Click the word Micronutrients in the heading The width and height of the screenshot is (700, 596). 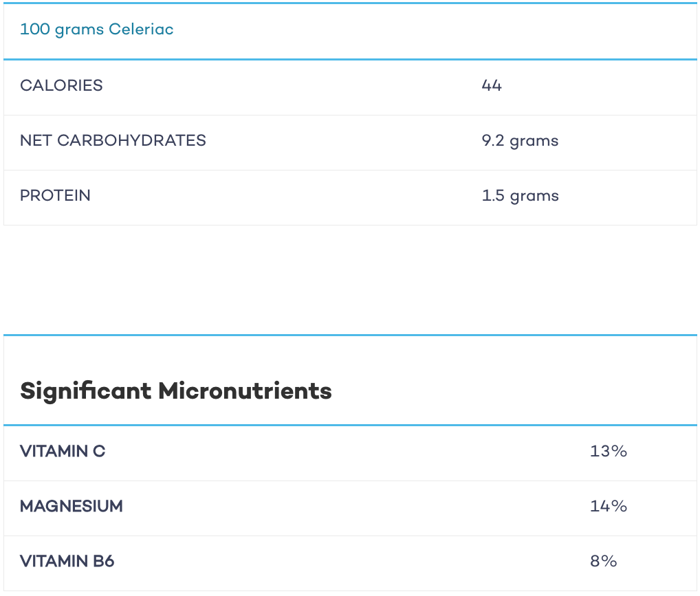click(x=245, y=390)
